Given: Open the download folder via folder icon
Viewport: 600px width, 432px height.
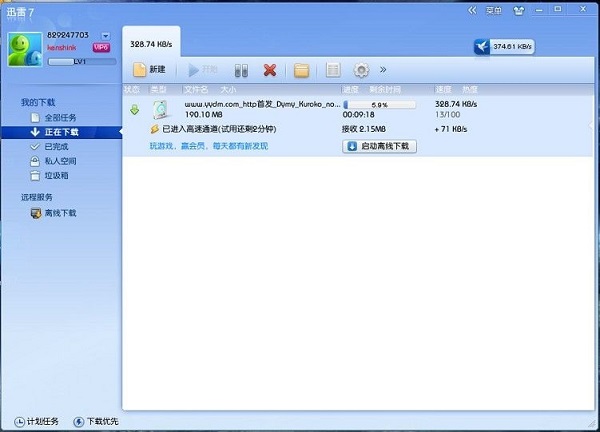Looking at the screenshot, I should 301,70.
